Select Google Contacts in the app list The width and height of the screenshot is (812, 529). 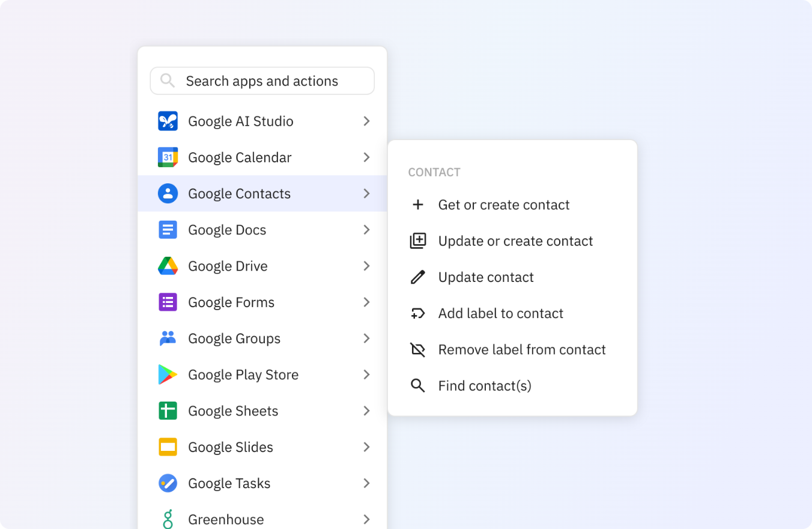point(262,194)
